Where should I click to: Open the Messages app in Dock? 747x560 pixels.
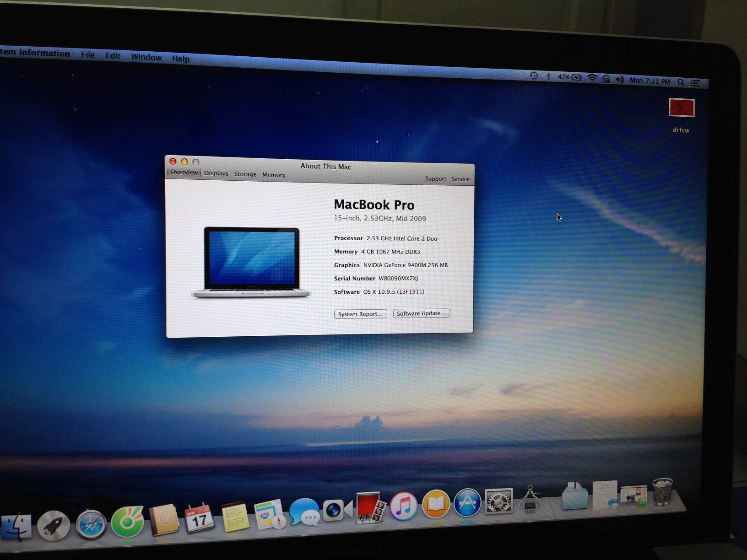[x=304, y=512]
